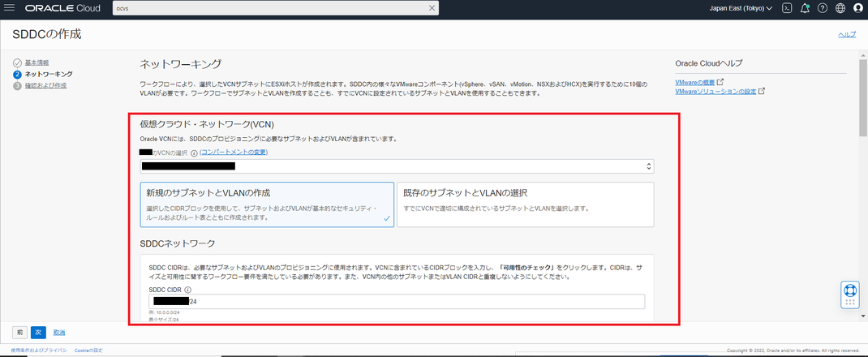Click the 基本情報 completed checkmark icon
This screenshot has width=868, height=357.
[17, 62]
